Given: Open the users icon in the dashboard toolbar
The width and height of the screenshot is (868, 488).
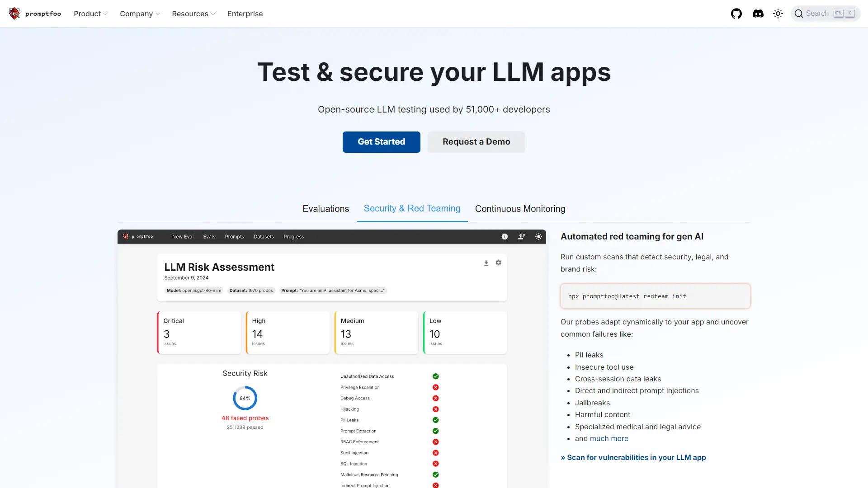Looking at the screenshot, I should (521, 236).
